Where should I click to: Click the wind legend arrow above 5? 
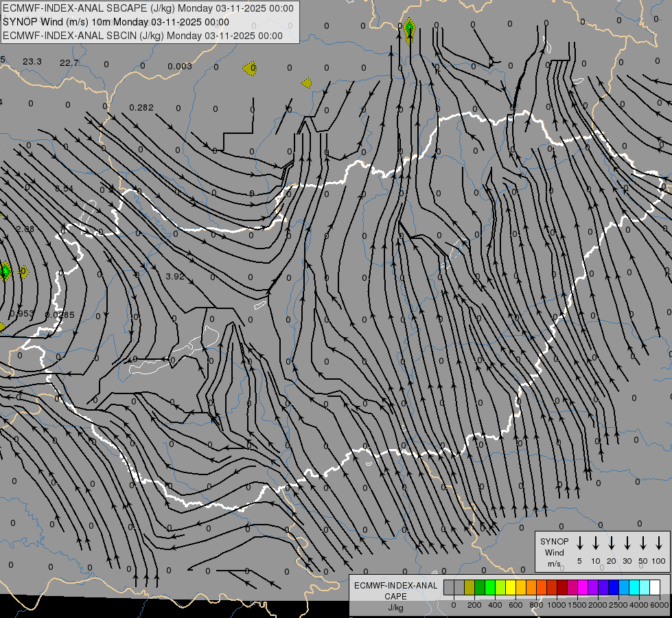[580, 543]
